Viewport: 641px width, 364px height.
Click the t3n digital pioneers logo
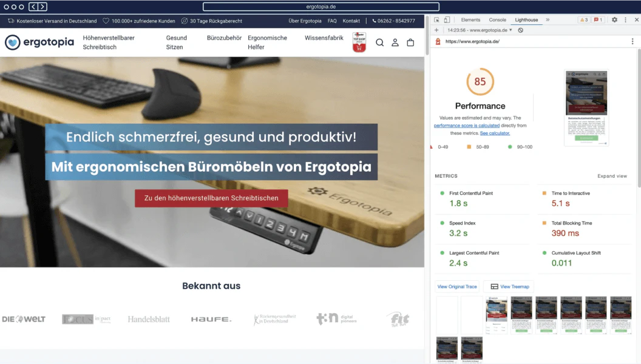[x=336, y=318]
